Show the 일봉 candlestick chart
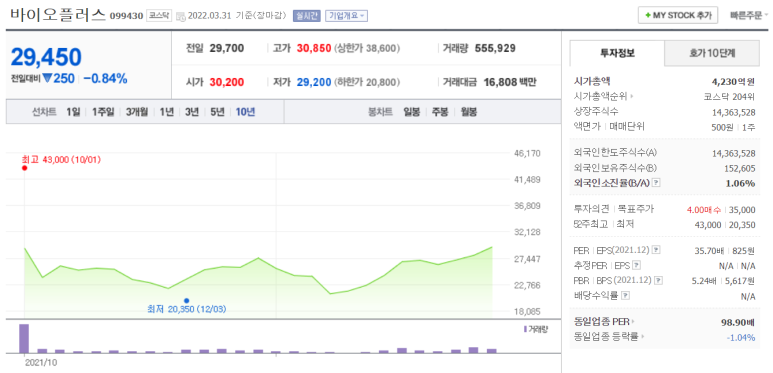 pos(411,112)
